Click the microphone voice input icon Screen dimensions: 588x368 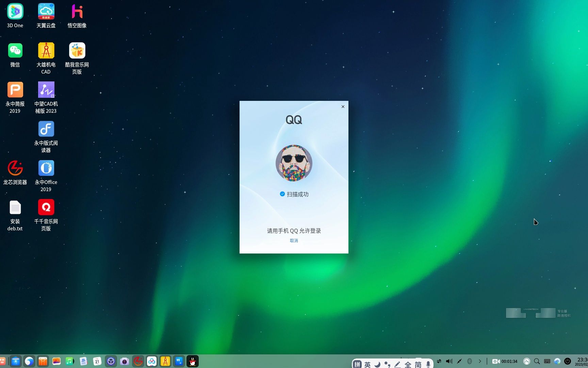[x=428, y=365]
